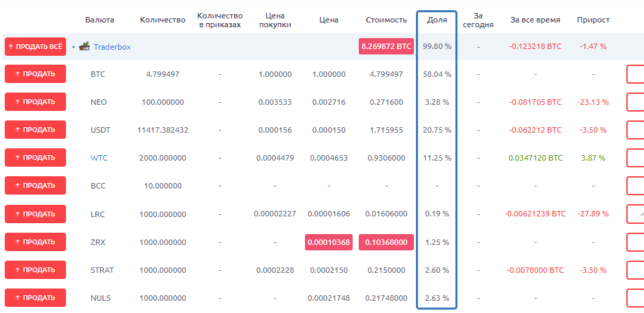Viewport: 644px width, 313px height.
Task: Click the Доля column header
Action: pyautogui.click(x=436, y=20)
